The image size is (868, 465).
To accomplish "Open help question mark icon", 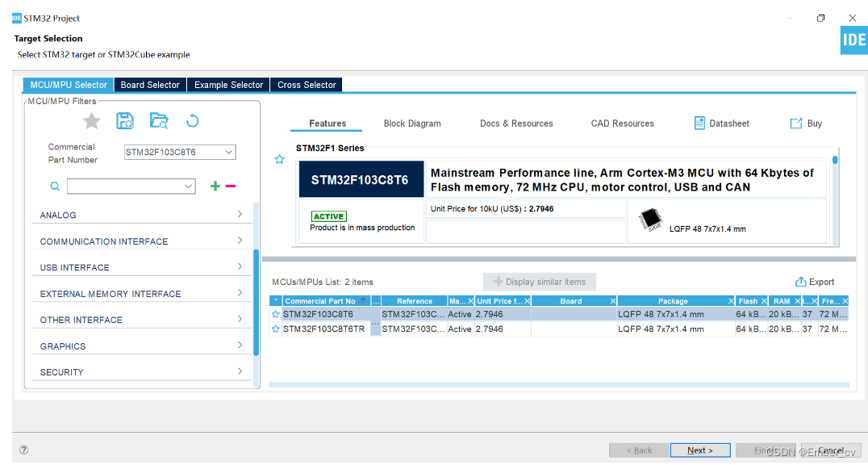I will click(x=24, y=450).
